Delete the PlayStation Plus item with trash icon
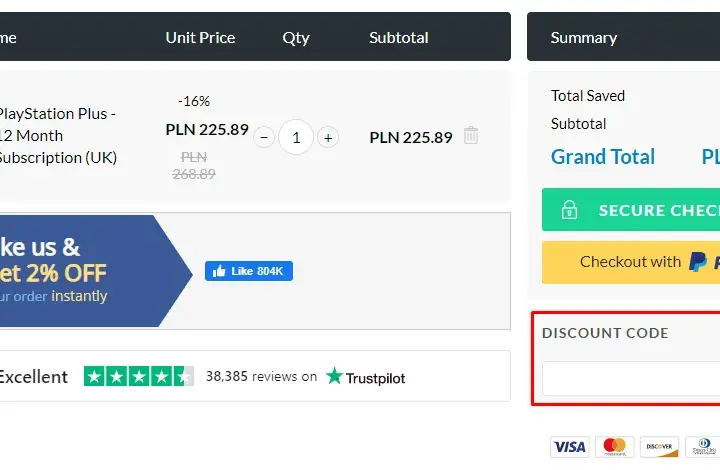The image size is (720, 470). point(471,135)
